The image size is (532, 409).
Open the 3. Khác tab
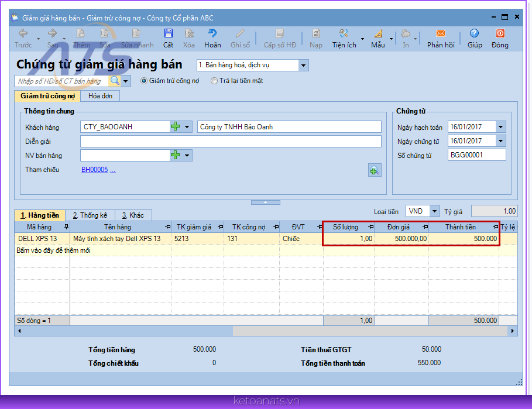133,215
